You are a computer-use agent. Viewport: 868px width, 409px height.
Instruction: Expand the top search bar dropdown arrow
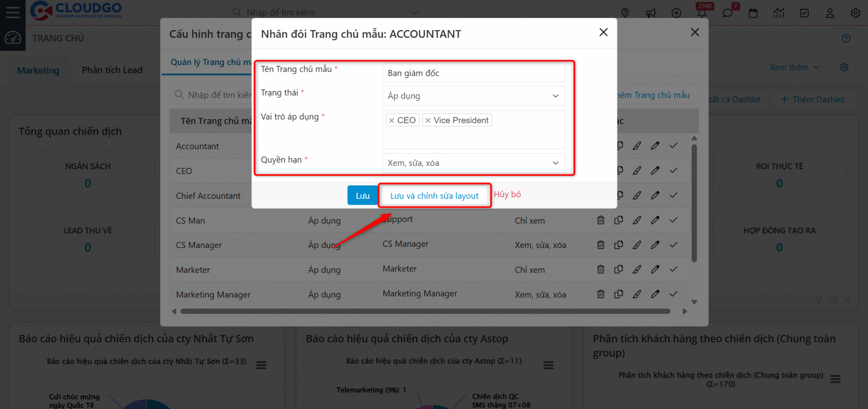(x=415, y=13)
